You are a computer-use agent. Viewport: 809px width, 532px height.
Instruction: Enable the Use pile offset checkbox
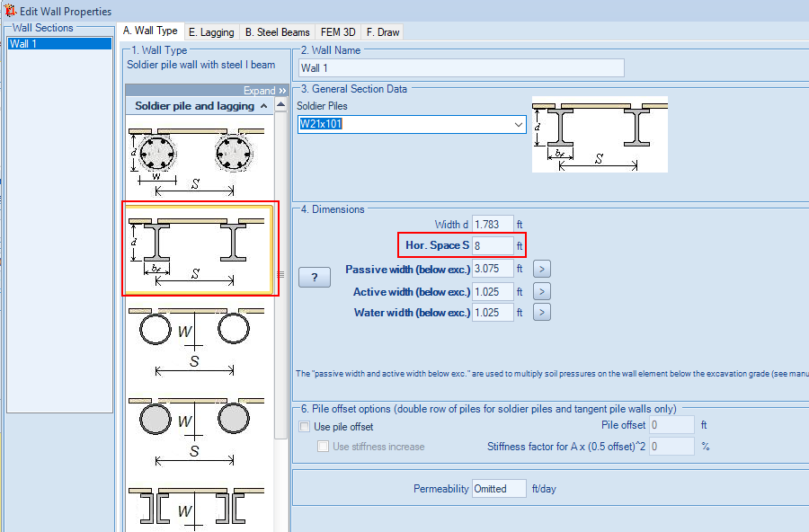305,427
